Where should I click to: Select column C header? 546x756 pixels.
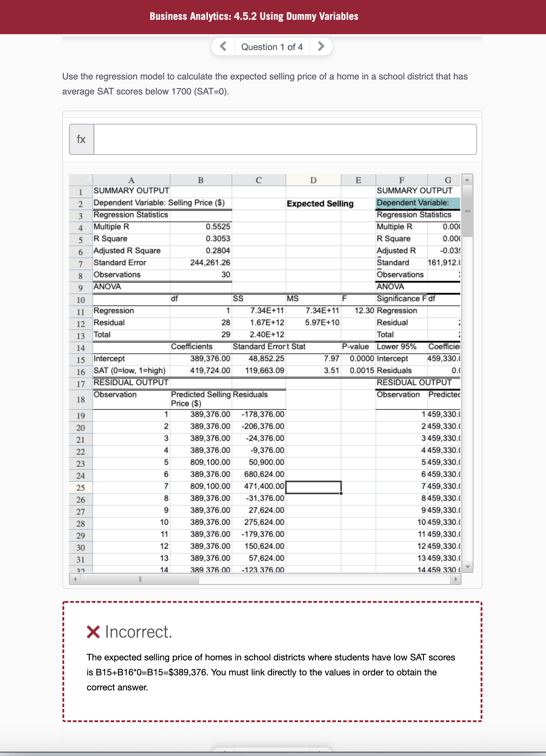(x=259, y=180)
